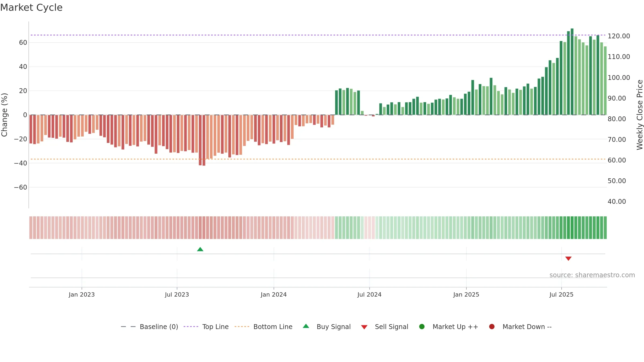Click the purple dotted Top Line in chart
The image size is (644, 362).
pyautogui.click(x=318, y=35)
